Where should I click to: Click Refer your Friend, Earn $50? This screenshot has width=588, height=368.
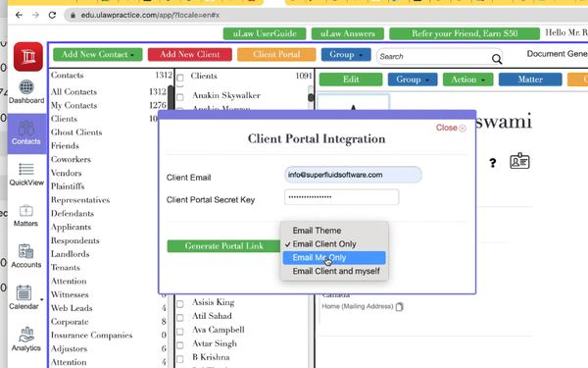click(465, 33)
